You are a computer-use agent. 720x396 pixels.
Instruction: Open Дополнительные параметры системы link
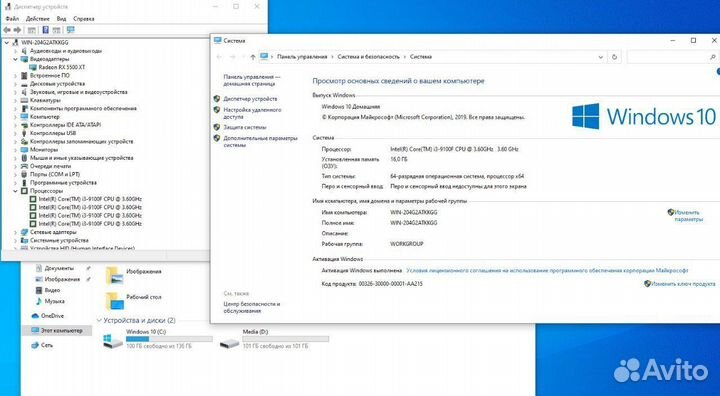pos(260,141)
